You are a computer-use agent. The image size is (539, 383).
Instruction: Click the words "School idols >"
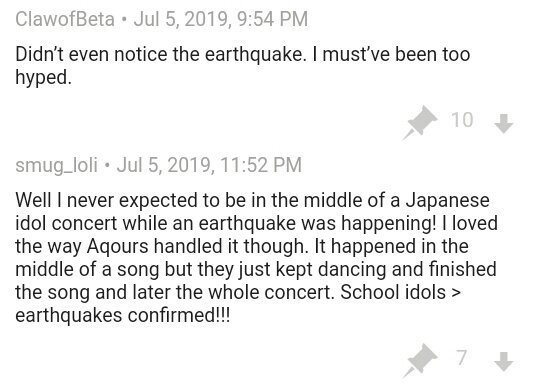400,292
